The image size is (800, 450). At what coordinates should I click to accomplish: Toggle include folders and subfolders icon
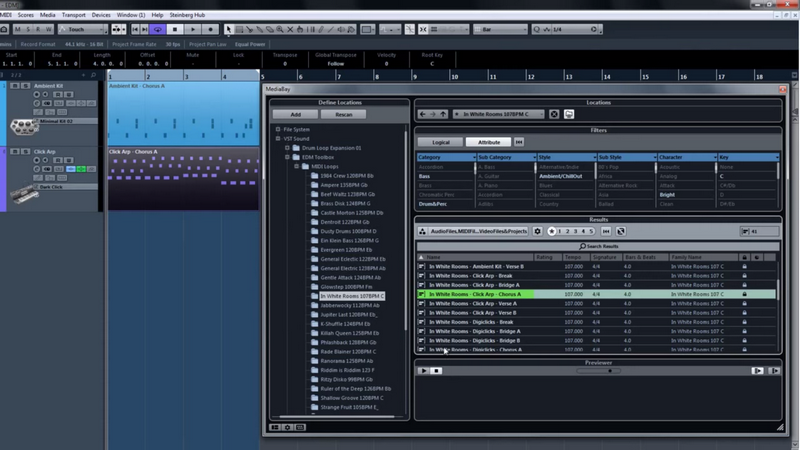[x=569, y=114]
